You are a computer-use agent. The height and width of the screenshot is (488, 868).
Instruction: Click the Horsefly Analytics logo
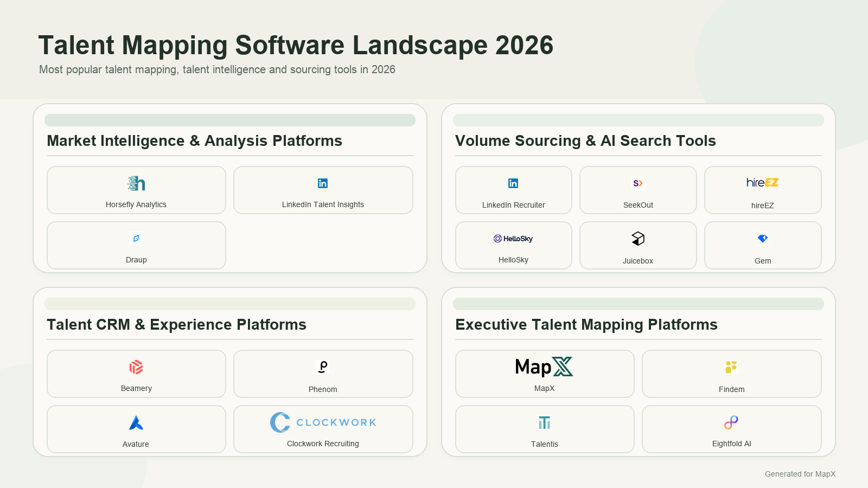tap(136, 183)
